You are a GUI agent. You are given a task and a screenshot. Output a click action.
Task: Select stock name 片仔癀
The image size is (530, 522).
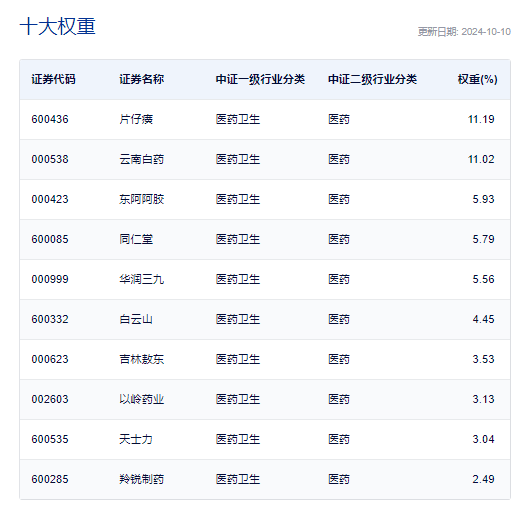[x=136, y=119]
